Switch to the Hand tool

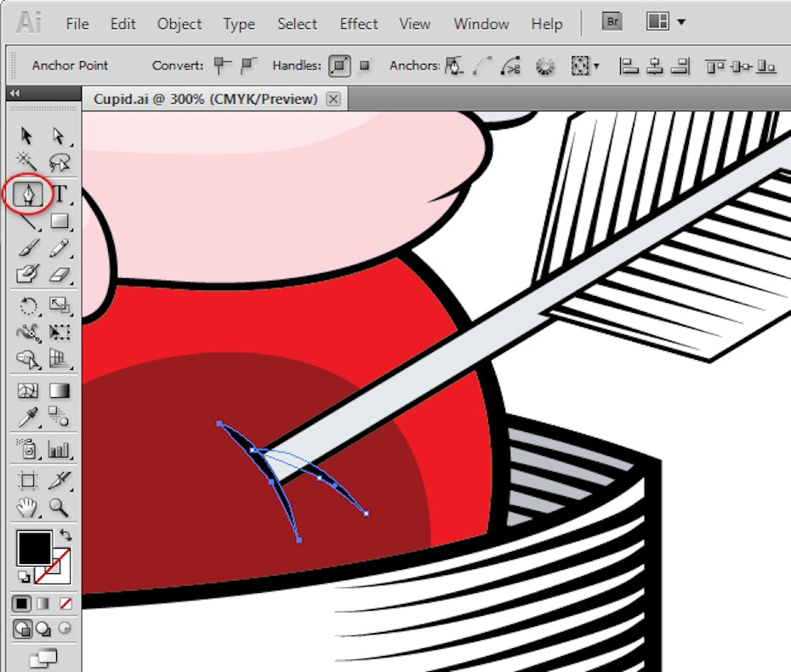(x=28, y=508)
